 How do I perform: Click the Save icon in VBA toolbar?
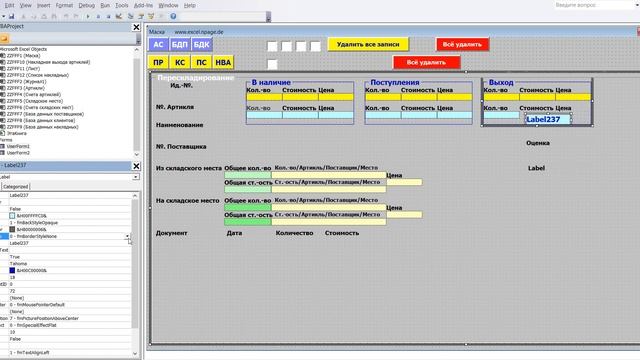coord(11,16)
